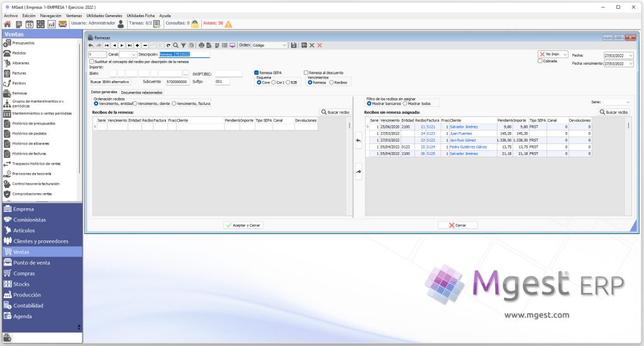
Task: Click the magnifier search icon in Remesas toolbar
Action: [x=176, y=45]
